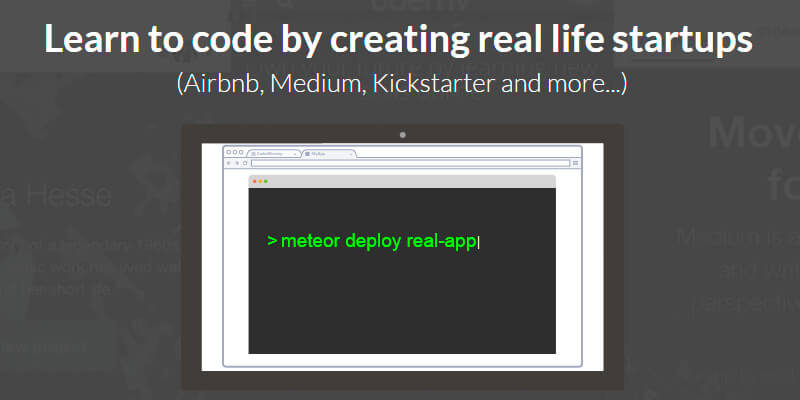Click the third circle in browser window controls
The image size is (800, 400).
[240, 152]
